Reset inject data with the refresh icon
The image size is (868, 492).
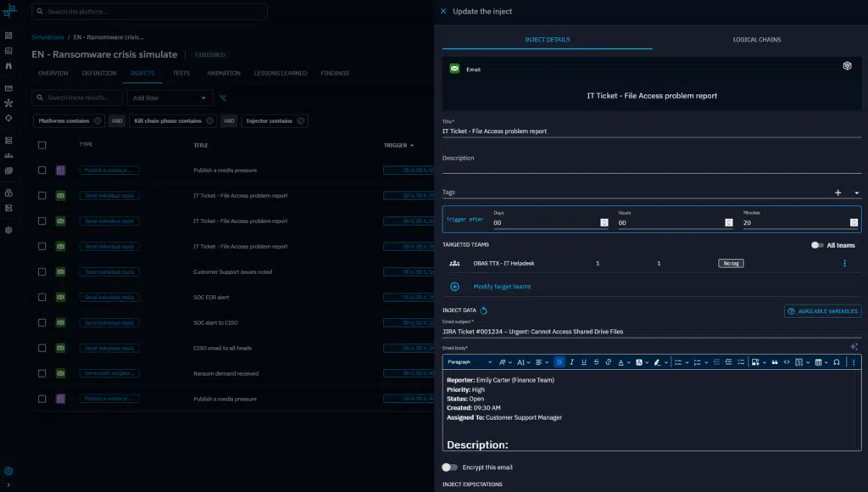point(483,311)
